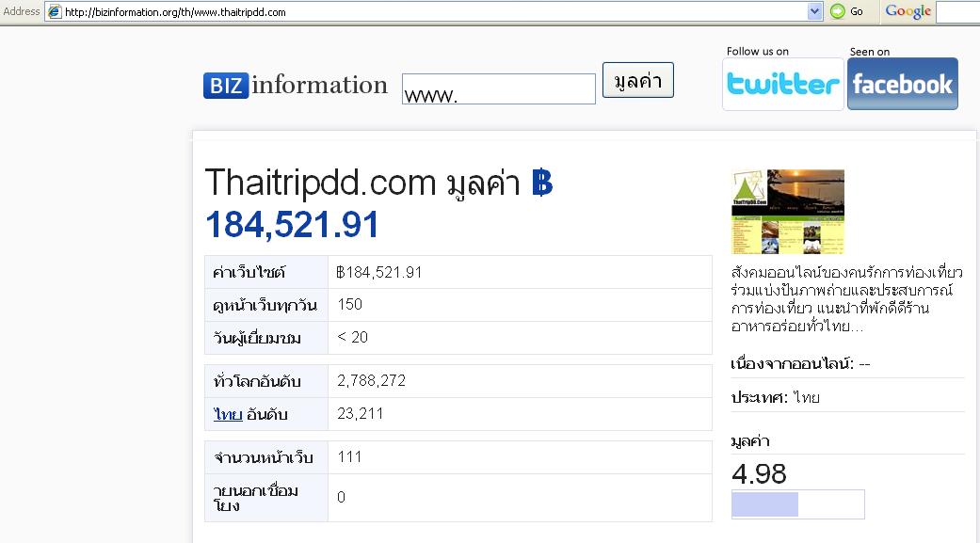Click the URL in the address field
The width and height of the screenshot is (980, 543).
[x=175, y=12]
